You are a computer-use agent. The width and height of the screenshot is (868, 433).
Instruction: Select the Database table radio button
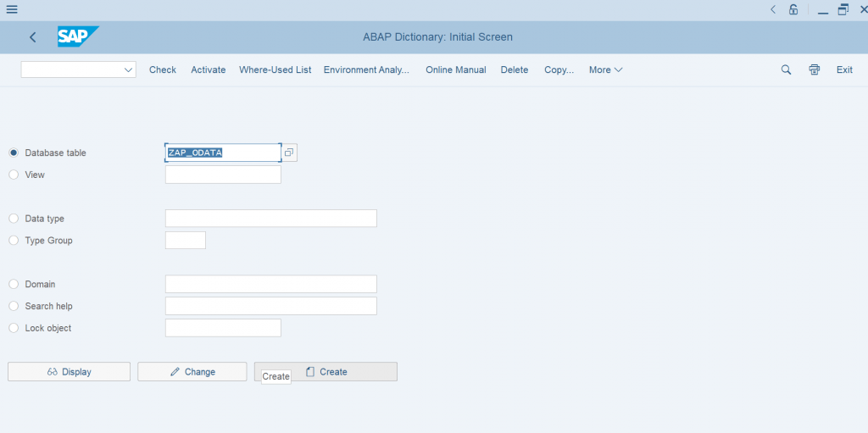[14, 153]
